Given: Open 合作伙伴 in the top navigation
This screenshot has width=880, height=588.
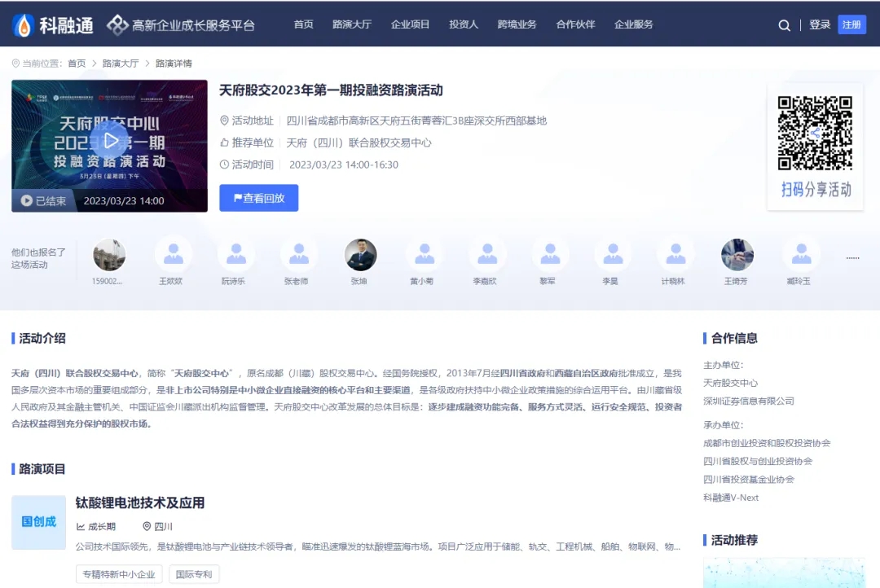Looking at the screenshot, I should pos(575,24).
